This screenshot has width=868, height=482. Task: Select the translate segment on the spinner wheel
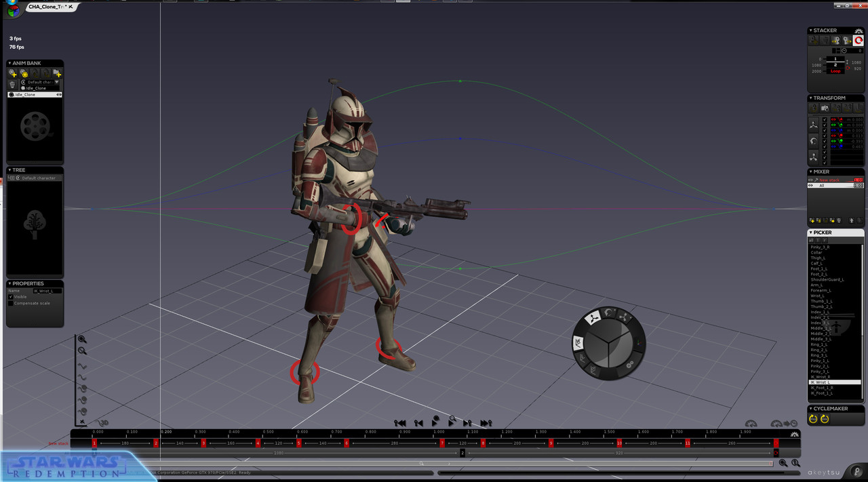click(593, 318)
